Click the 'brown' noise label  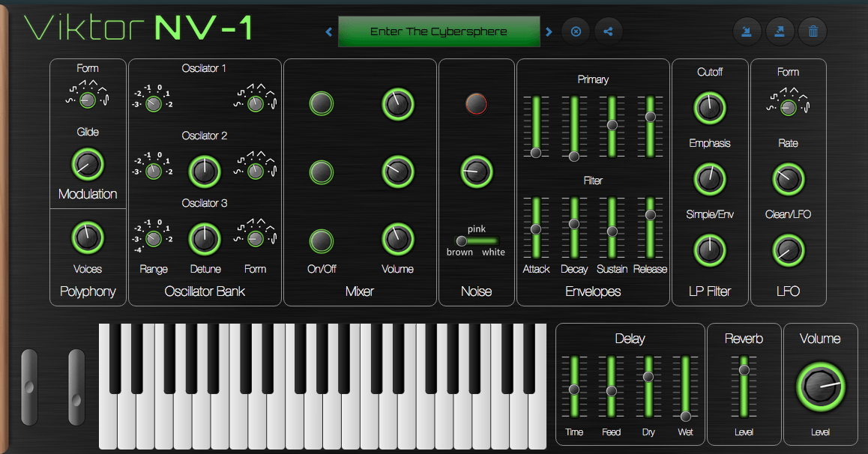pos(460,252)
